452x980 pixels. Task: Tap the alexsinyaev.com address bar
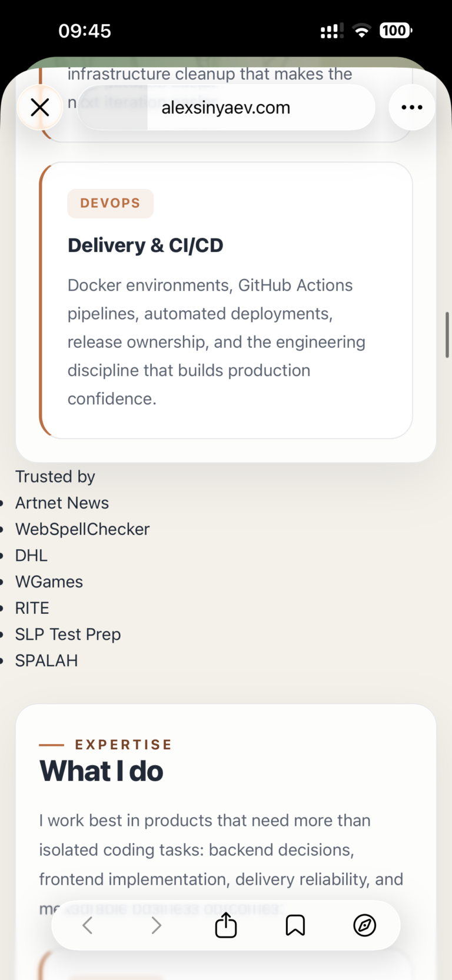point(226,107)
